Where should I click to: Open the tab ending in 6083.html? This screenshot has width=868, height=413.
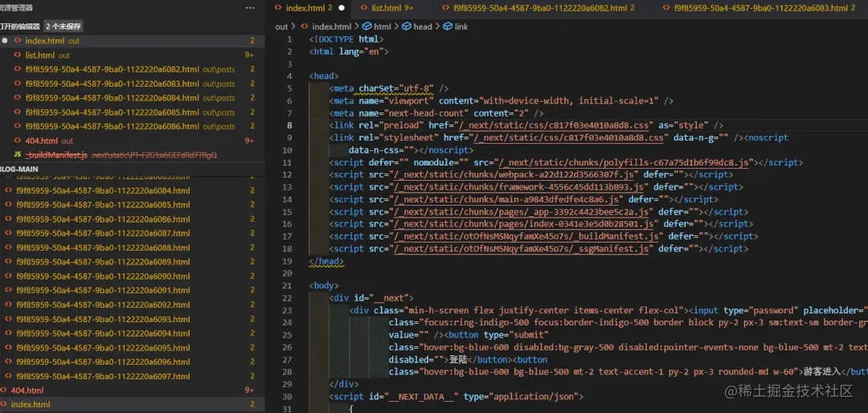[x=760, y=8]
